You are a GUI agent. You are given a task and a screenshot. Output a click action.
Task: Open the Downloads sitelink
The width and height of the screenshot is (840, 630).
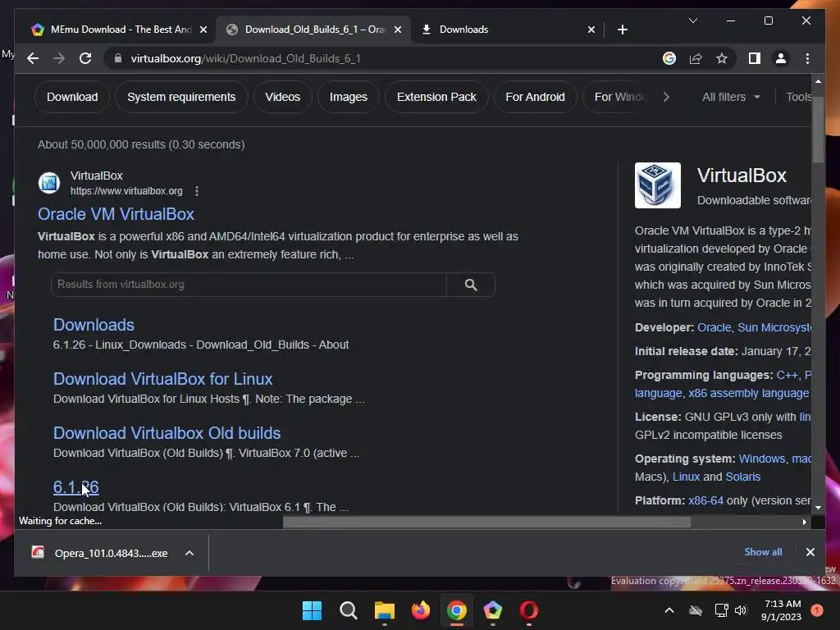click(x=94, y=325)
